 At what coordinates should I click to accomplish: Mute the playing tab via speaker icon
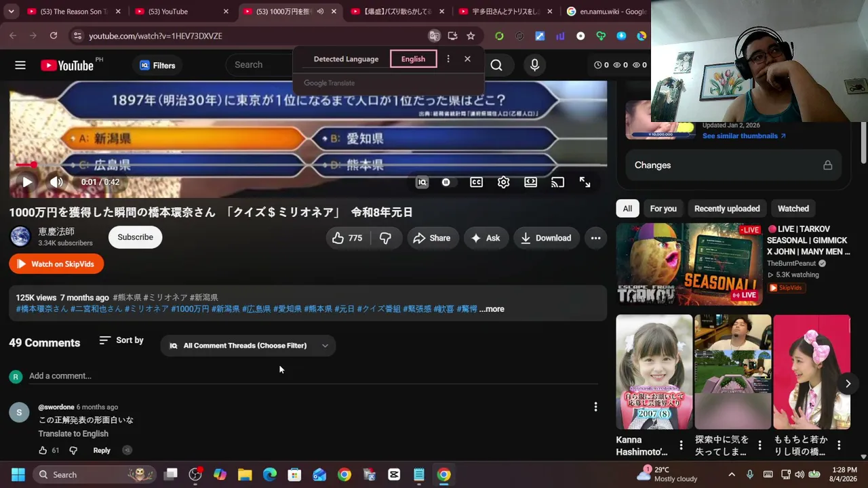[320, 12]
